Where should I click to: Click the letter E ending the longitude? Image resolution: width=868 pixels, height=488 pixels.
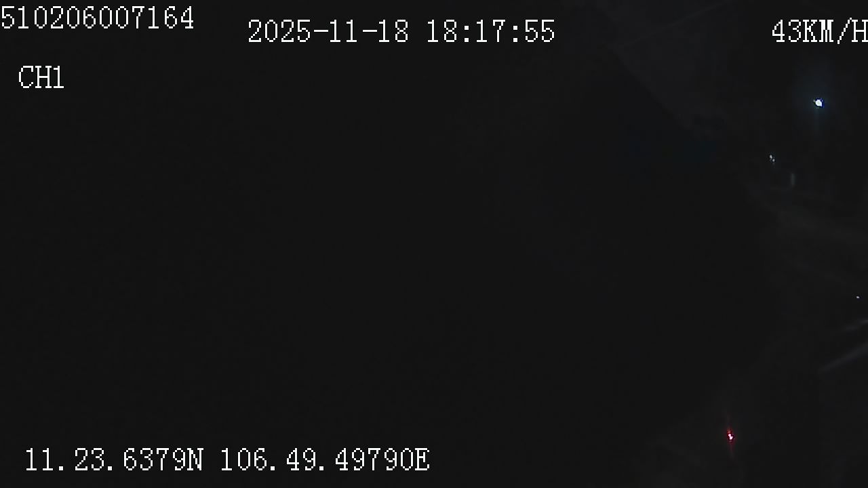(x=422, y=460)
